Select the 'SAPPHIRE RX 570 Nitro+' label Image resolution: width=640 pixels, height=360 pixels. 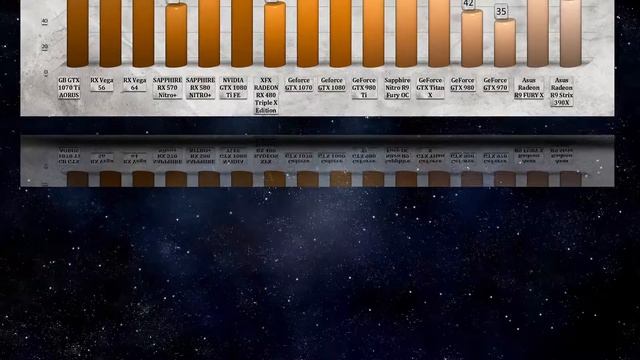coord(167,87)
